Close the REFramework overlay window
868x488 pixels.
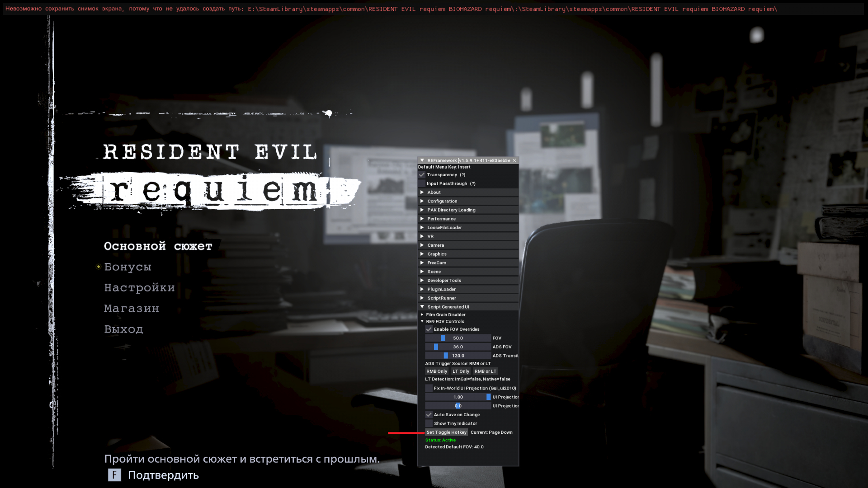(514, 160)
